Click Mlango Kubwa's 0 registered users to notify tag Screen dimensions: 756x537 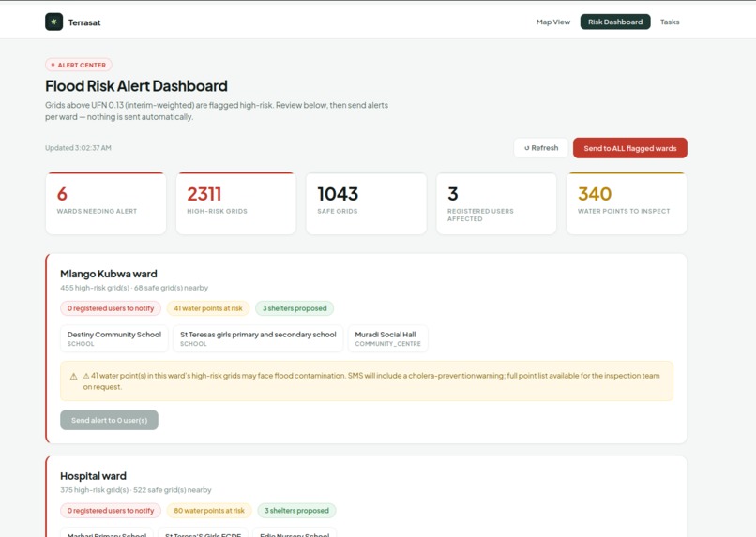point(111,308)
